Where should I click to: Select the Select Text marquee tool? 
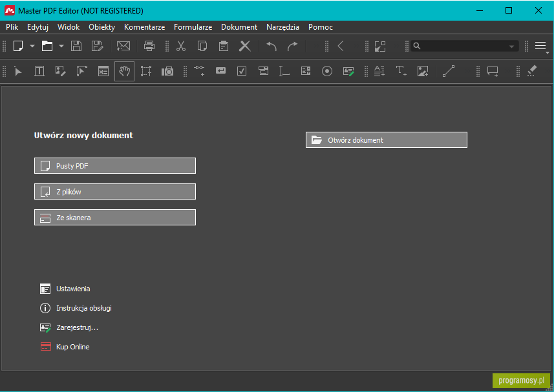click(146, 71)
